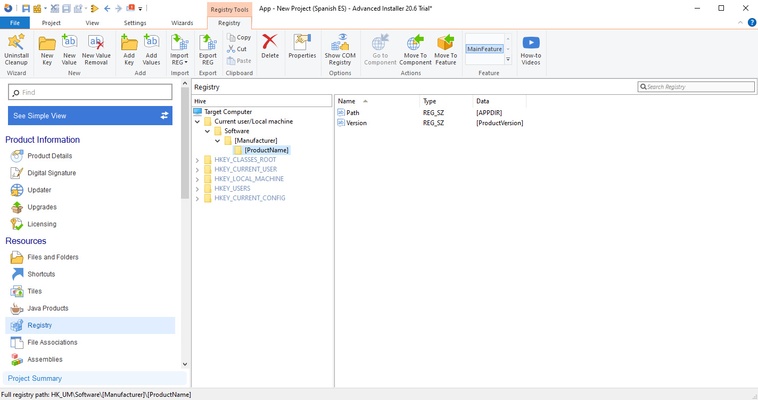Click the Search Registry field

click(x=696, y=87)
